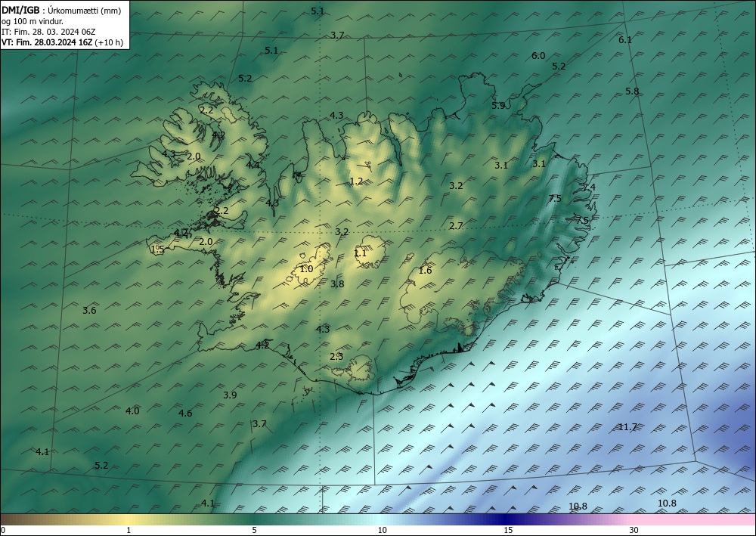Image resolution: width=756 pixels, height=536 pixels.
Task: Click the 6.0 value on the map
Action: click(538, 56)
